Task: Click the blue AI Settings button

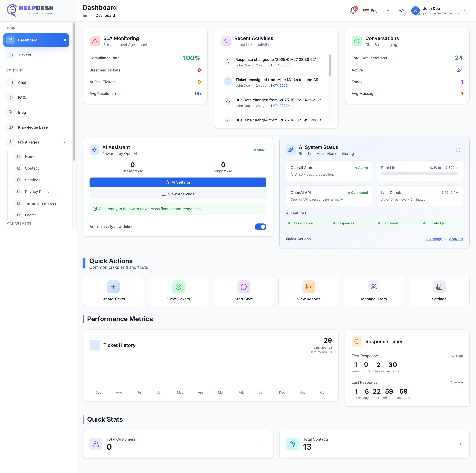Action: coord(178,182)
